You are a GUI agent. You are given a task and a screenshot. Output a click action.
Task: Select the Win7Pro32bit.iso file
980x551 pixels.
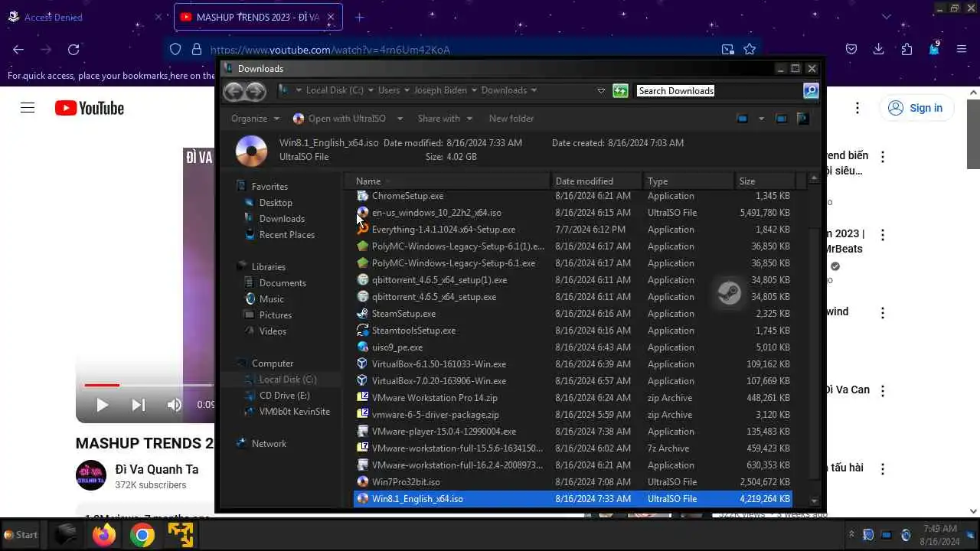point(573,482)
